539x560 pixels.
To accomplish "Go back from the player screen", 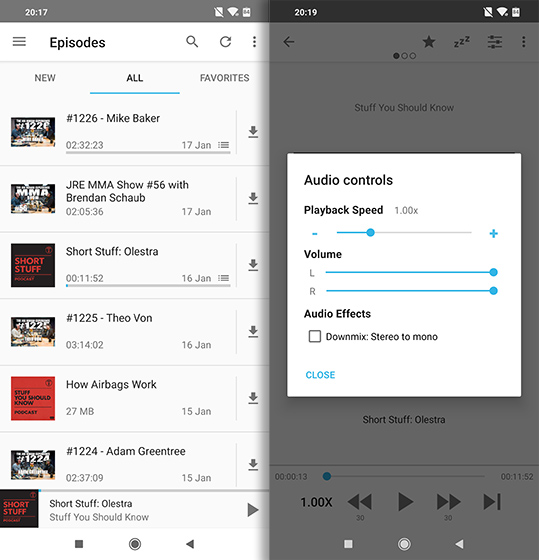I will click(289, 42).
